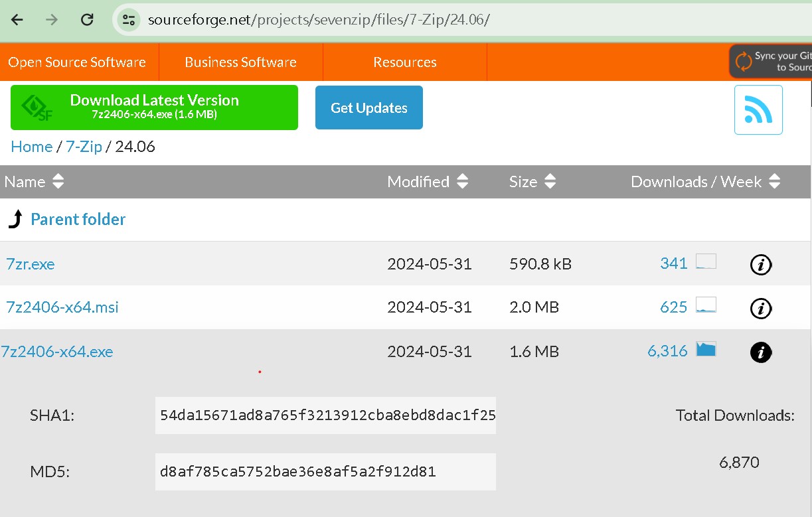The width and height of the screenshot is (812, 517).
Task: Go to Home breadcrumb link
Action: (32, 147)
